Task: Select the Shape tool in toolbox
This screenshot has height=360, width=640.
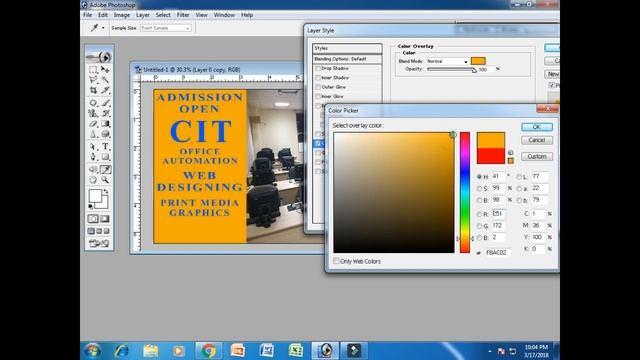Action: point(105,157)
